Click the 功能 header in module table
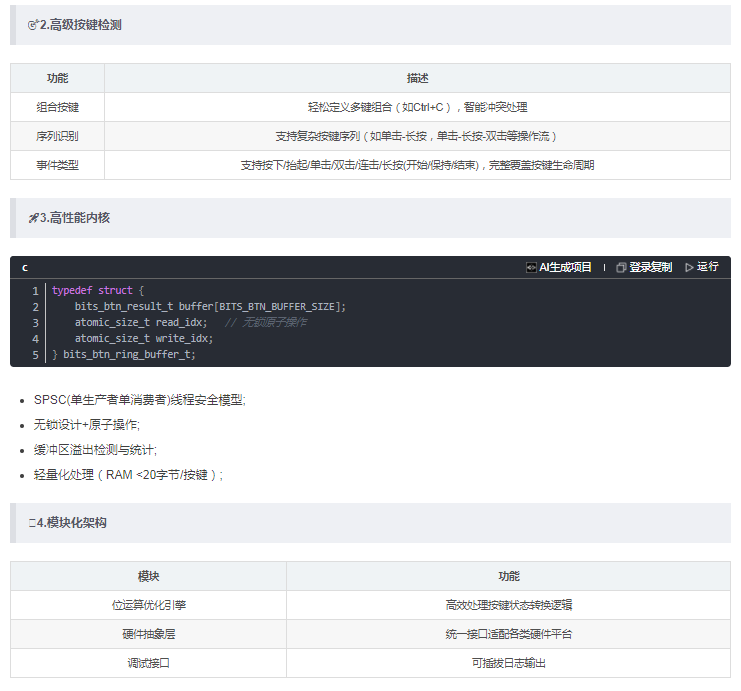Screen dimensions: 741x691 (508, 576)
